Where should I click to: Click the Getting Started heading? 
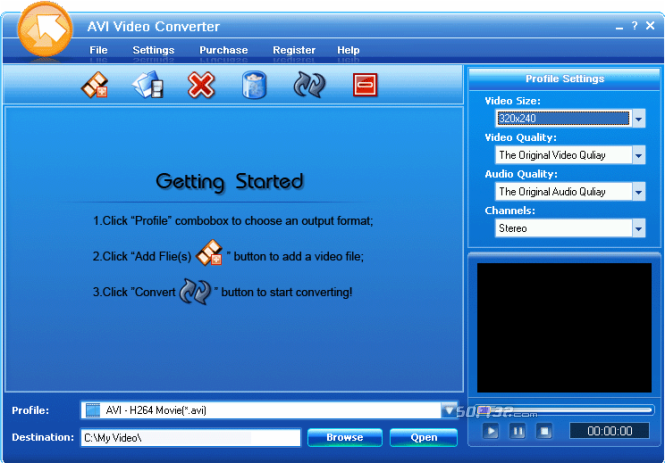[x=229, y=181]
